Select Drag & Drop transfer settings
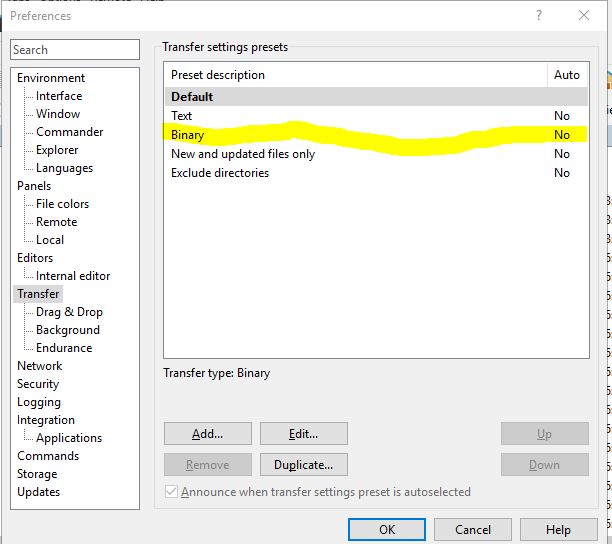 69,312
